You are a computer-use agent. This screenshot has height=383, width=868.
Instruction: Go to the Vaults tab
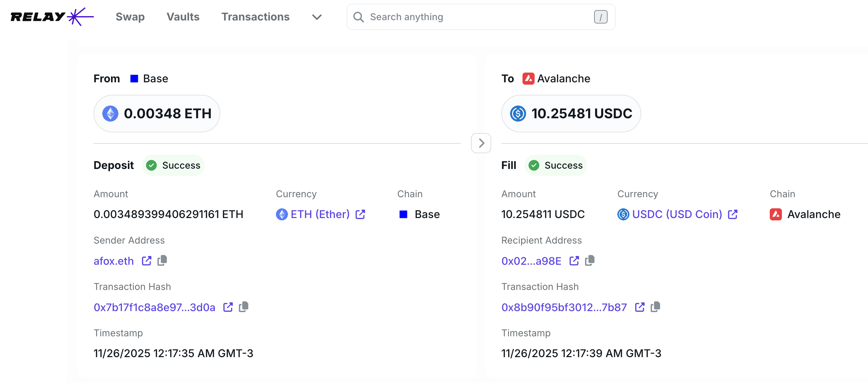tap(183, 17)
